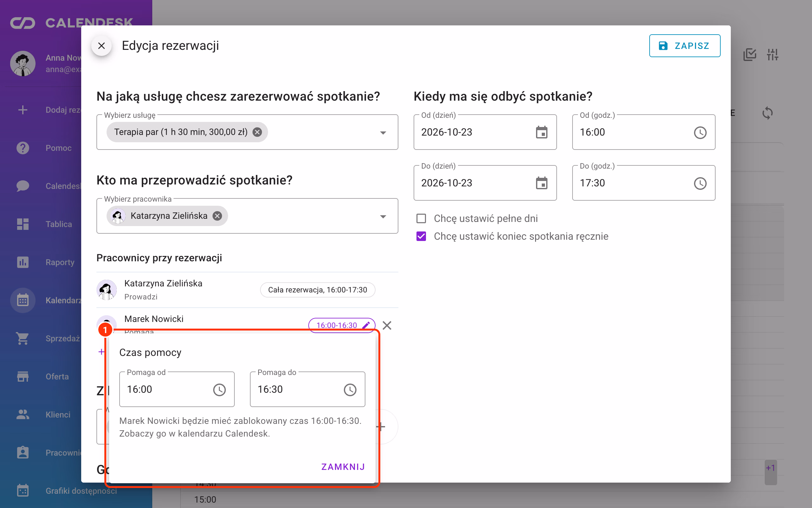This screenshot has width=812, height=508.
Task: Remove the Terapia par service chip
Action: [257, 132]
